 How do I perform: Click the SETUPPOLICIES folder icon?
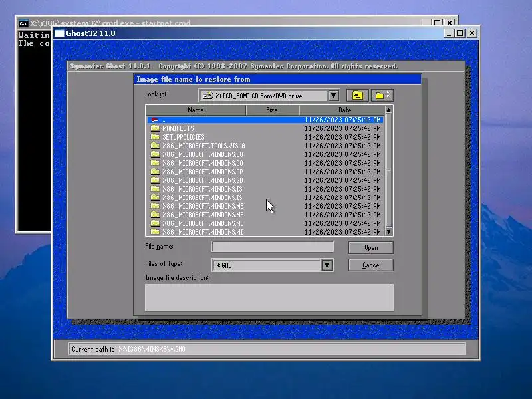coord(155,137)
